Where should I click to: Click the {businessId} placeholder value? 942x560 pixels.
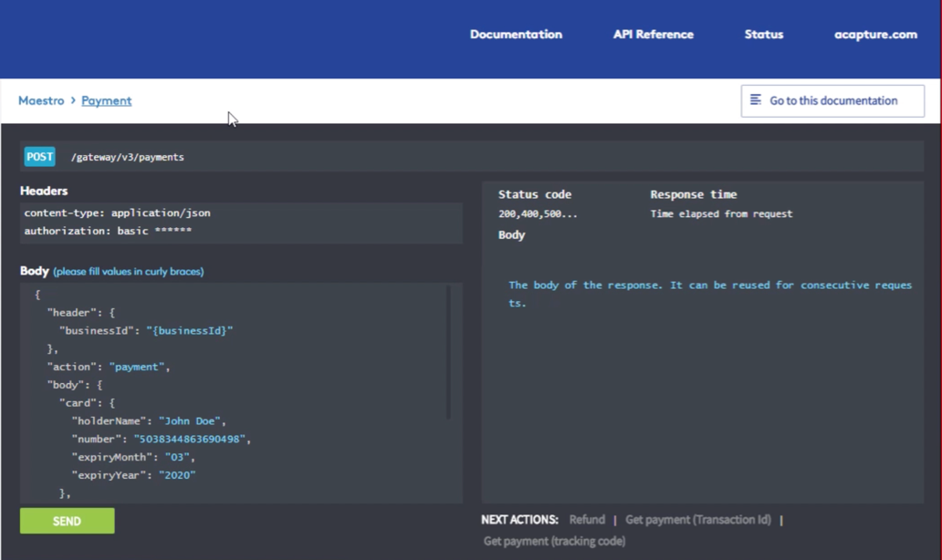(x=189, y=331)
